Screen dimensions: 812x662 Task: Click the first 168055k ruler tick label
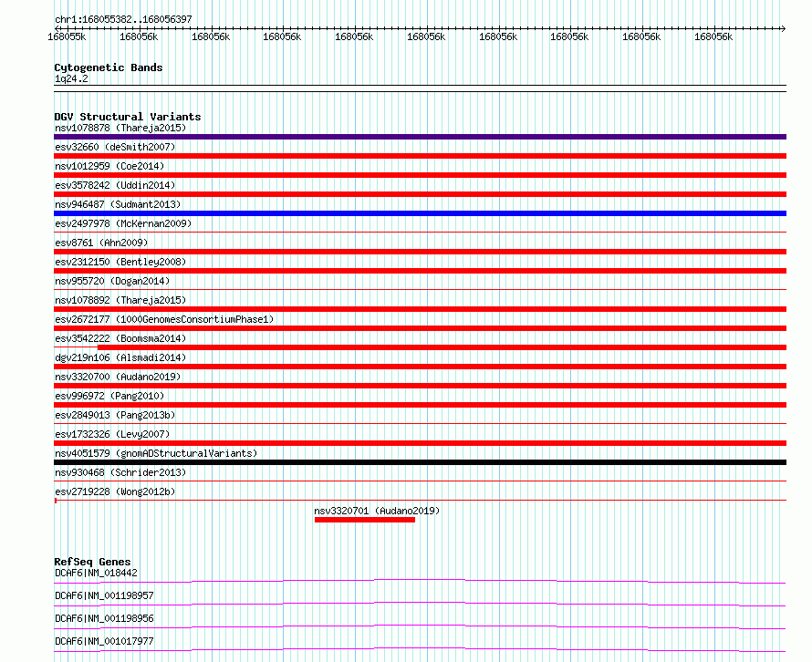(x=67, y=36)
